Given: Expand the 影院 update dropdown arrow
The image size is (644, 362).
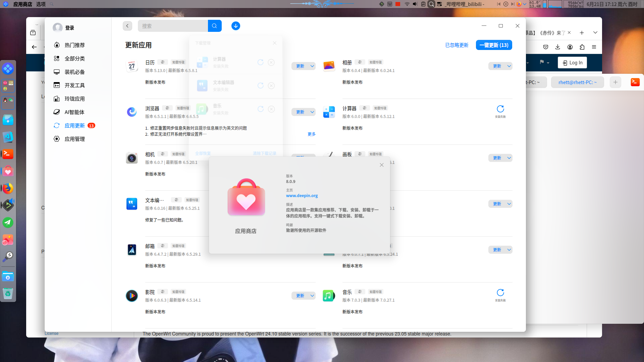Looking at the screenshot, I should click(312, 296).
